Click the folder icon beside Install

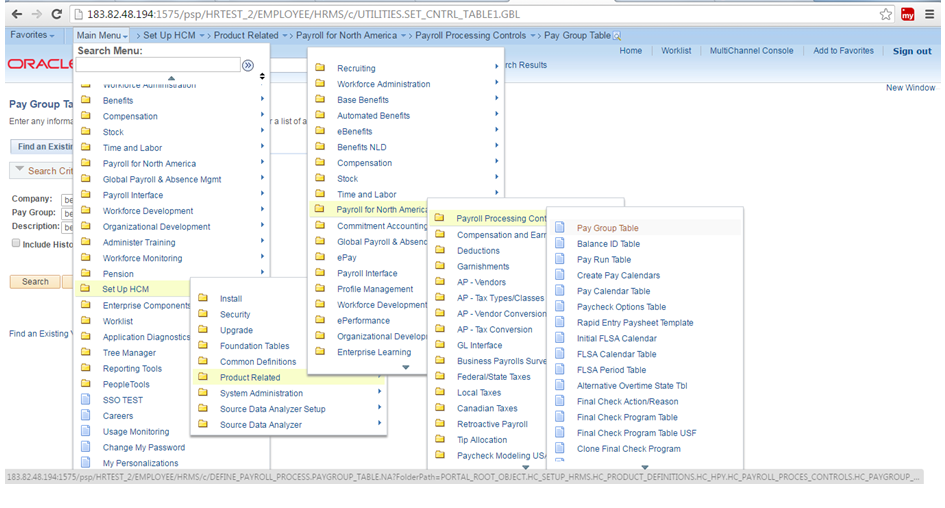[x=203, y=298]
